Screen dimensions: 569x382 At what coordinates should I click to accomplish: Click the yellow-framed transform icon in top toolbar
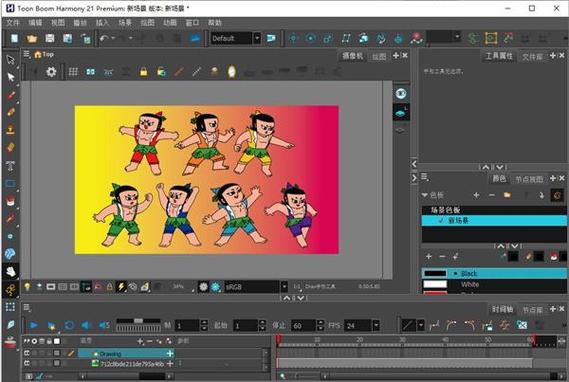pos(491,38)
